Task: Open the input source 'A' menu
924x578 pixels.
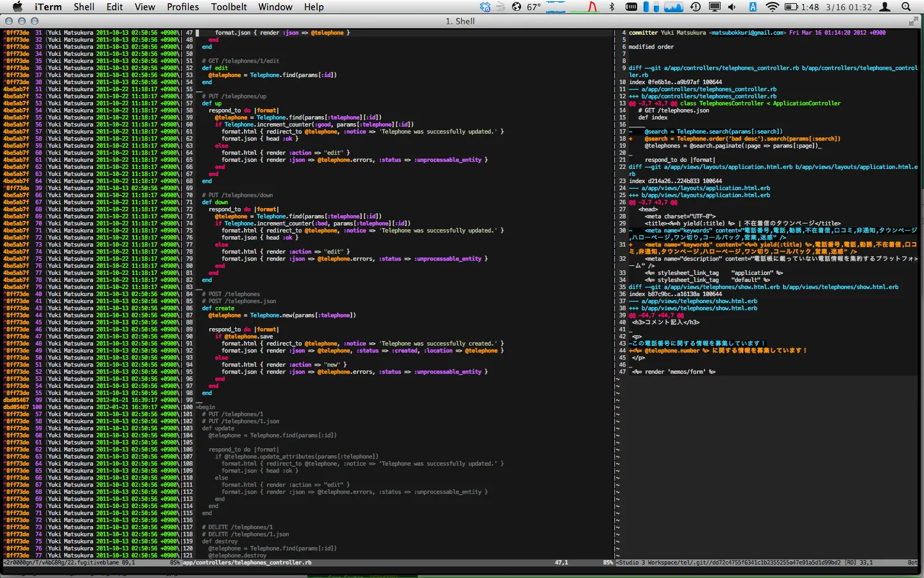Action: point(753,7)
